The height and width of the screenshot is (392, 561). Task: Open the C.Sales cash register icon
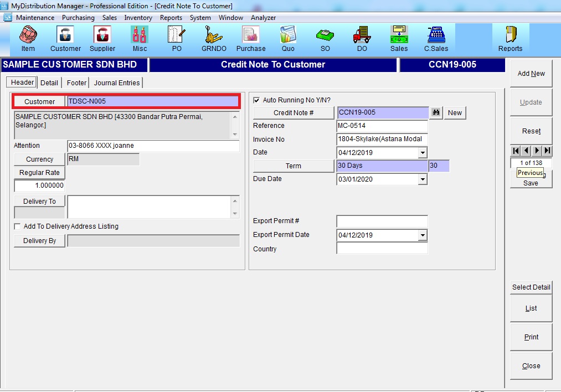[x=436, y=35]
